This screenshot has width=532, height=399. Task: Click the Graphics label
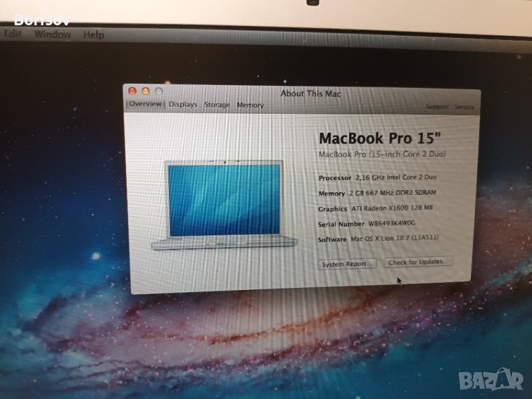pos(332,209)
